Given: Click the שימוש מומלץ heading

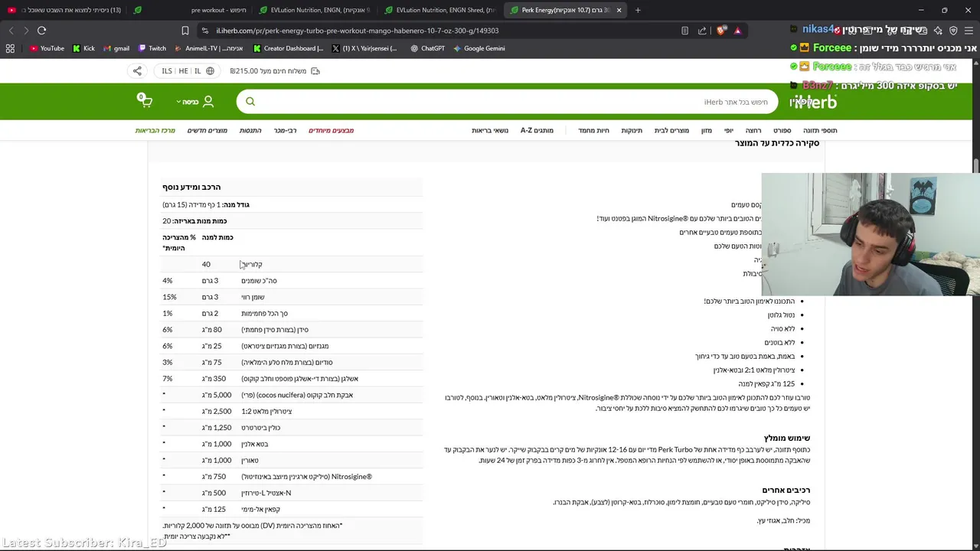Looking at the screenshot, I should click(786, 439).
